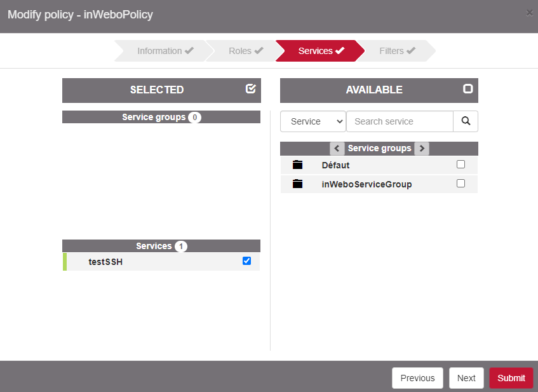538x392 pixels.
Task: Check the Défaut service group checkbox
Action: (461, 165)
